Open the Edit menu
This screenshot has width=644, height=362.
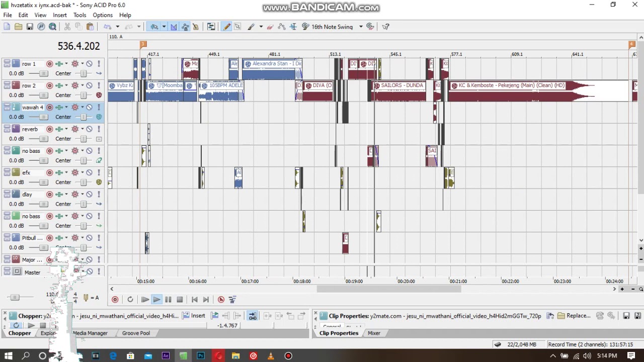pyautogui.click(x=23, y=15)
